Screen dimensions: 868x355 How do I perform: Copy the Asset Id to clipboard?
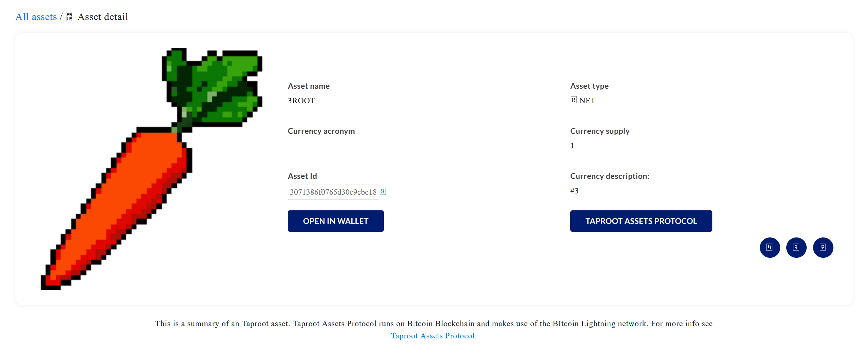click(383, 191)
